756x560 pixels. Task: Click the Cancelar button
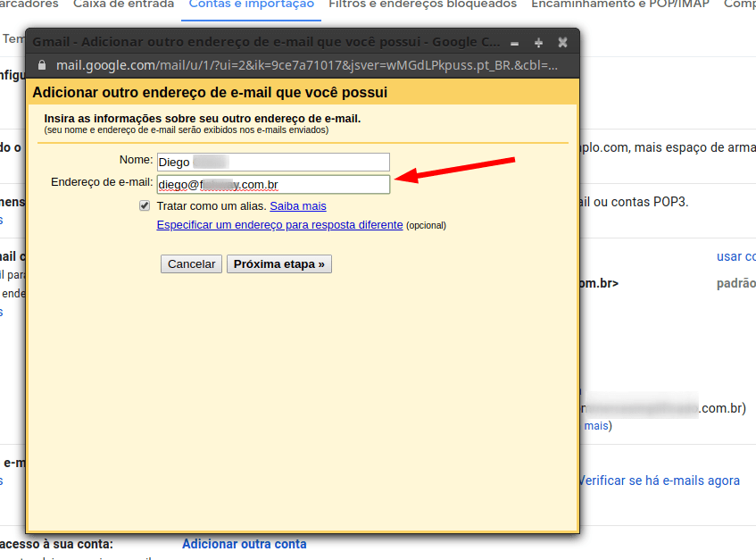tap(191, 263)
